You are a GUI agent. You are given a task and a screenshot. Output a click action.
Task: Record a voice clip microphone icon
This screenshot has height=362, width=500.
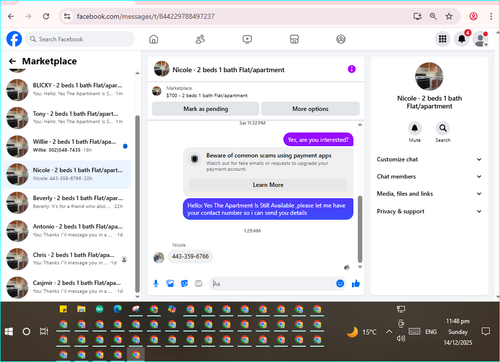point(156,284)
